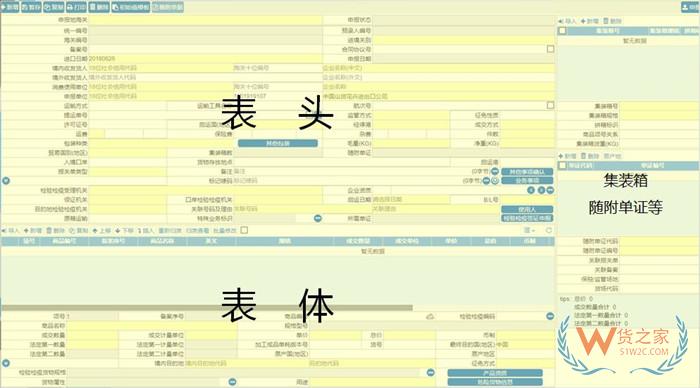Click 删除 in attached documents toolbar
This screenshot has height=388, width=700.
590,156
